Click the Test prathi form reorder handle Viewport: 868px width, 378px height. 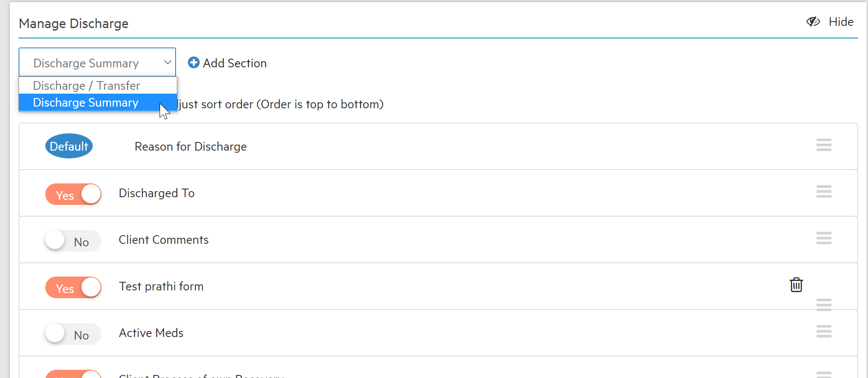point(824,305)
